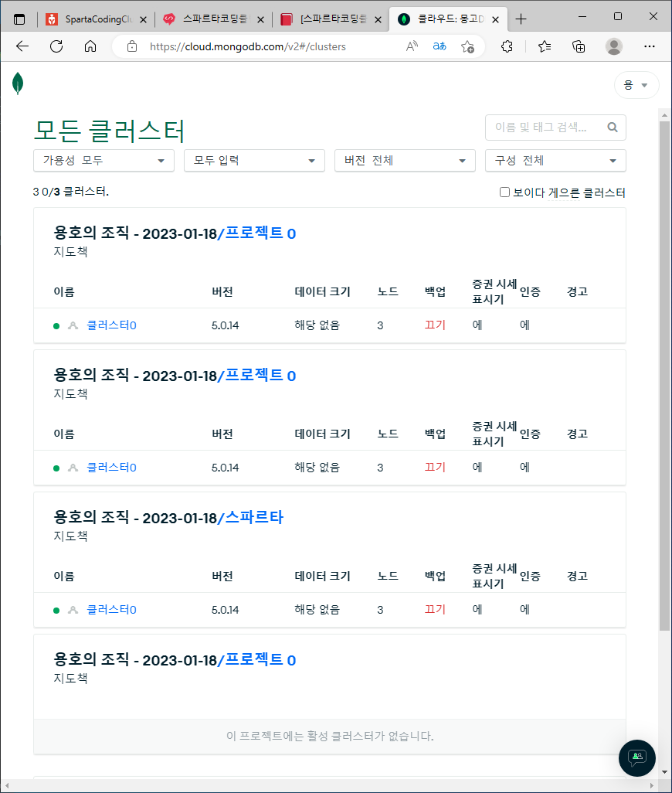Open the browser home page icon
Viewport: 672px width, 793px height.
pos(90,46)
